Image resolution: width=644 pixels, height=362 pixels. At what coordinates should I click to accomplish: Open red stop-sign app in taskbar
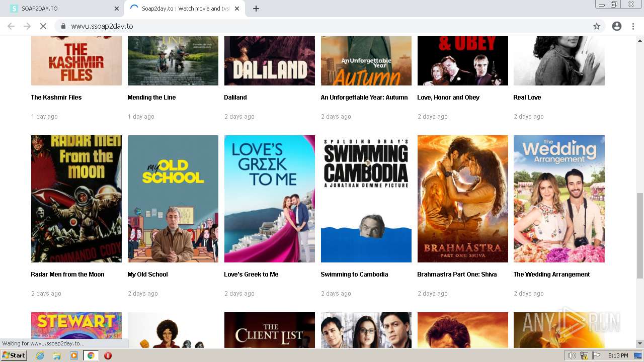pyautogui.click(x=108, y=355)
